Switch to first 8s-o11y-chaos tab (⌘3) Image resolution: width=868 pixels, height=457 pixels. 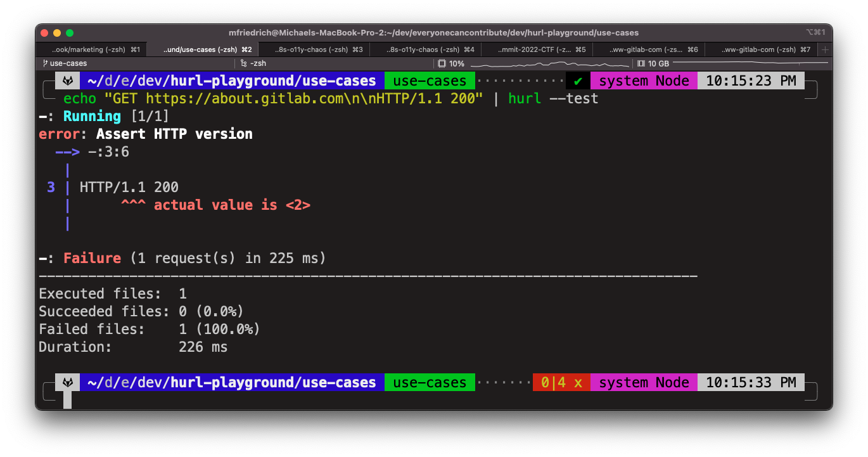pos(314,49)
